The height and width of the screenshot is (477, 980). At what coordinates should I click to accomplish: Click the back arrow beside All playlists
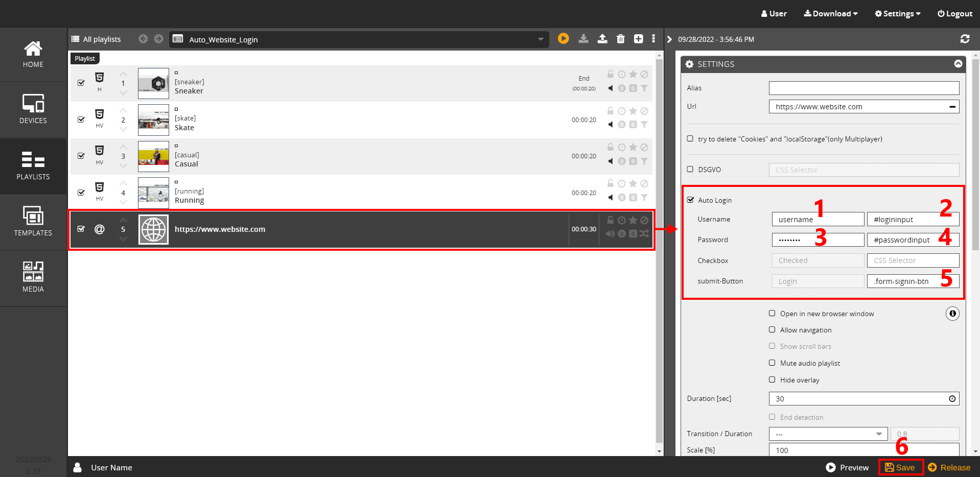tap(143, 39)
